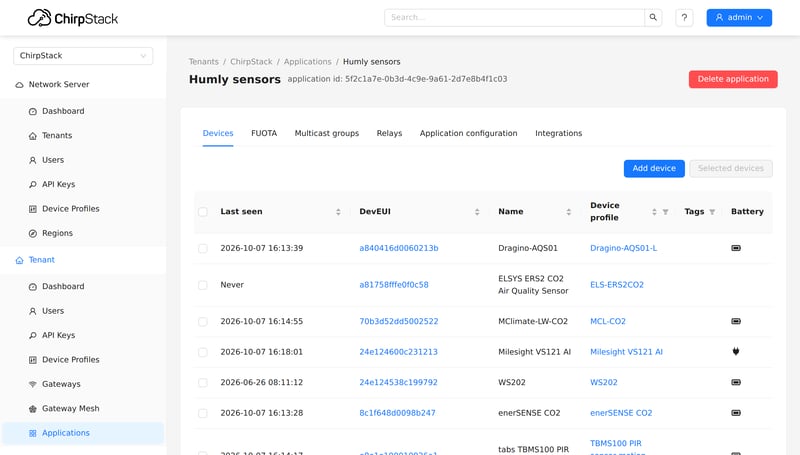Switch to the FUOTA tab
This screenshot has width=800, height=455.
coord(264,133)
